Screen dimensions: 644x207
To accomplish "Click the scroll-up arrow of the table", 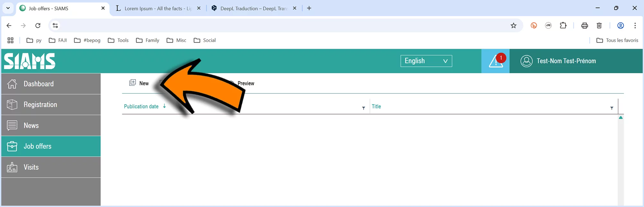I will (x=620, y=118).
